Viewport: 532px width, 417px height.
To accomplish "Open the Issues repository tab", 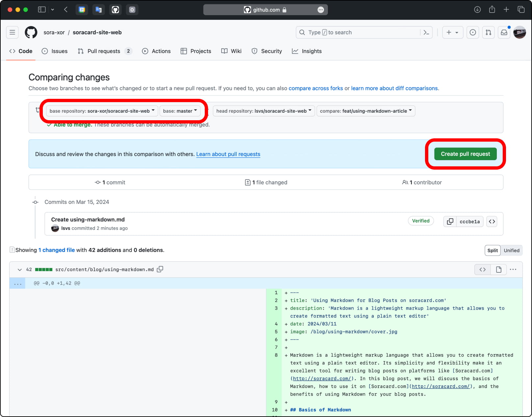I will click(55, 51).
